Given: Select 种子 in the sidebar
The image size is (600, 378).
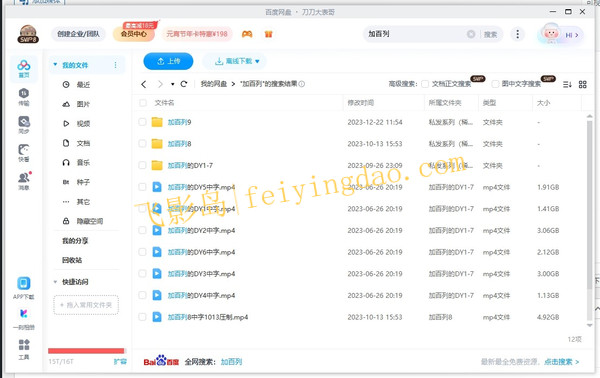Looking at the screenshot, I should click(83, 182).
